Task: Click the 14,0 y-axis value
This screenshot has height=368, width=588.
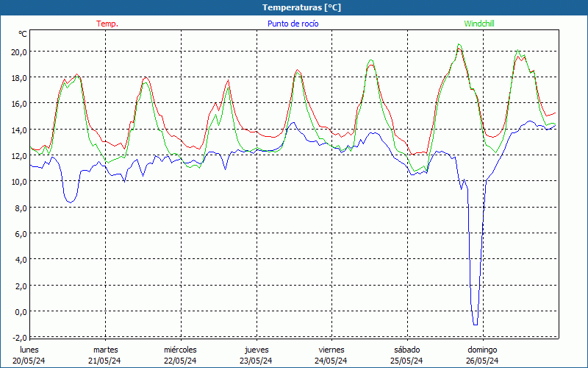Action: coord(19,130)
